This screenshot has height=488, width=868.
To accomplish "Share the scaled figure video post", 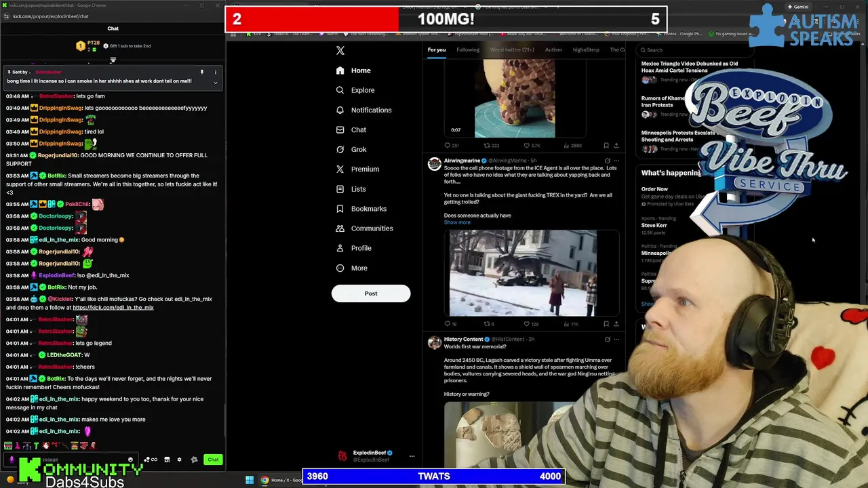I will click(x=616, y=145).
